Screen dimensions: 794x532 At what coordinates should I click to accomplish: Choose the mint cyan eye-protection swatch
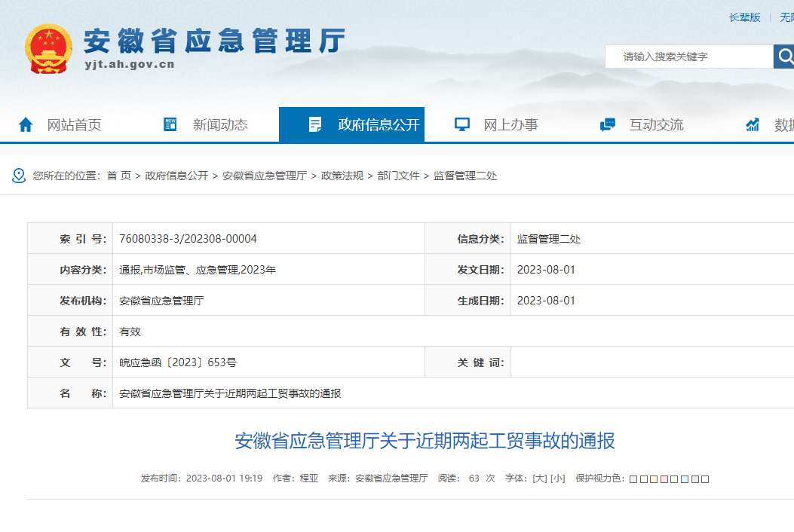pos(685,479)
